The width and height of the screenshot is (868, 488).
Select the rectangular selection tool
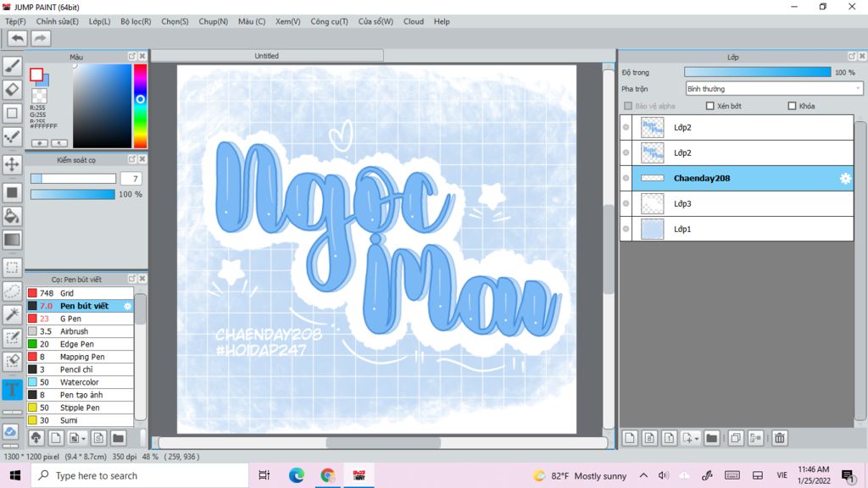[12, 267]
